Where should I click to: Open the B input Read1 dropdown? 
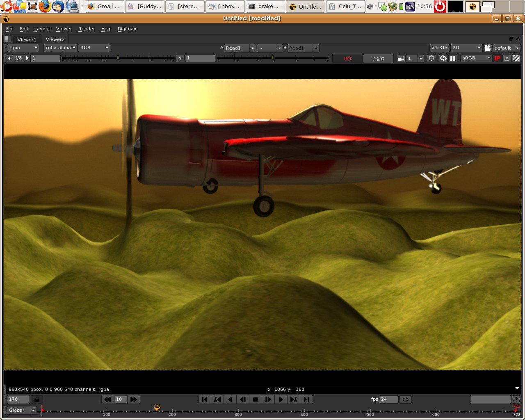(x=303, y=48)
